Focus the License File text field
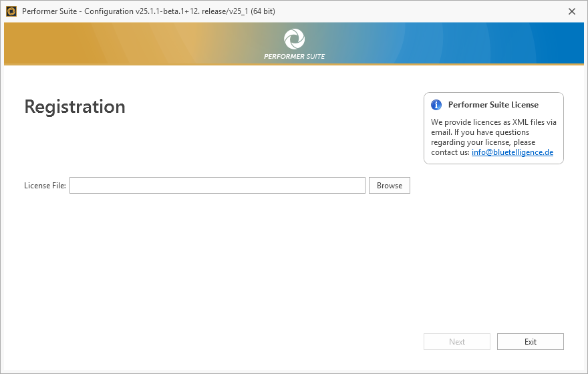Screen dimensions: 588x374 (217, 186)
